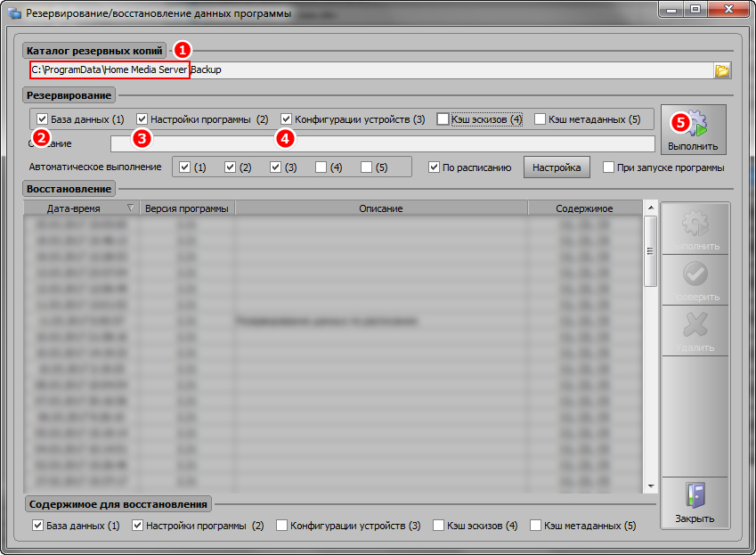Image resolution: width=756 pixels, height=555 pixels.
Task: Toggle automatic execution checkbox (4)
Action: pos(321,167)
